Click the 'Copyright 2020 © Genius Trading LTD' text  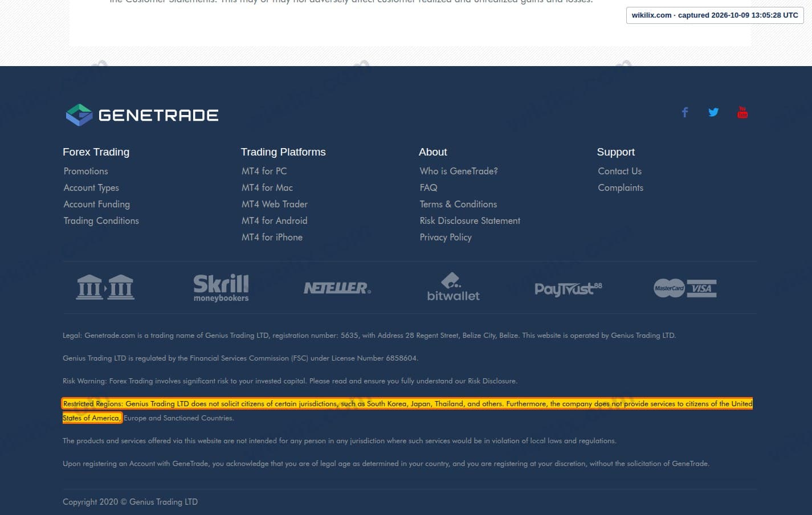tap(130, 502)
